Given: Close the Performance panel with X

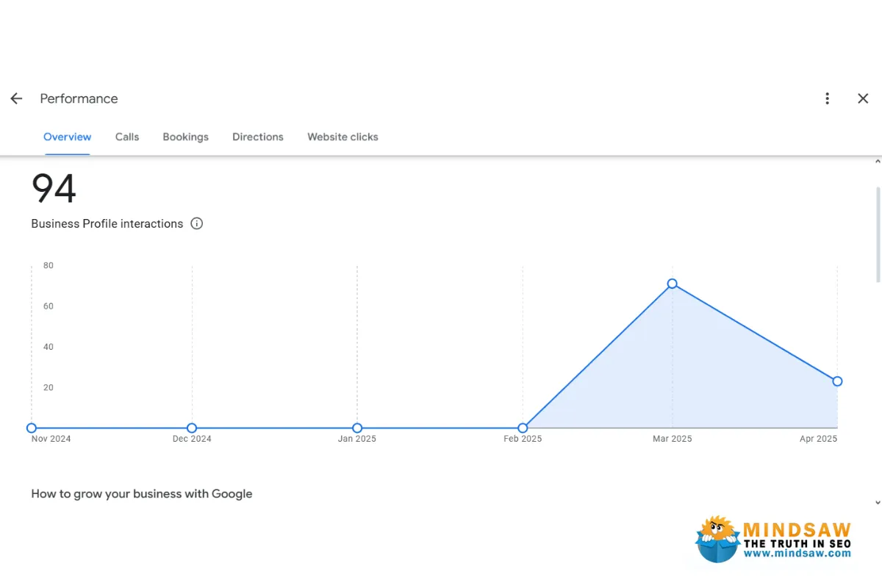Looking at the screenshot, I should coord(863,98).
